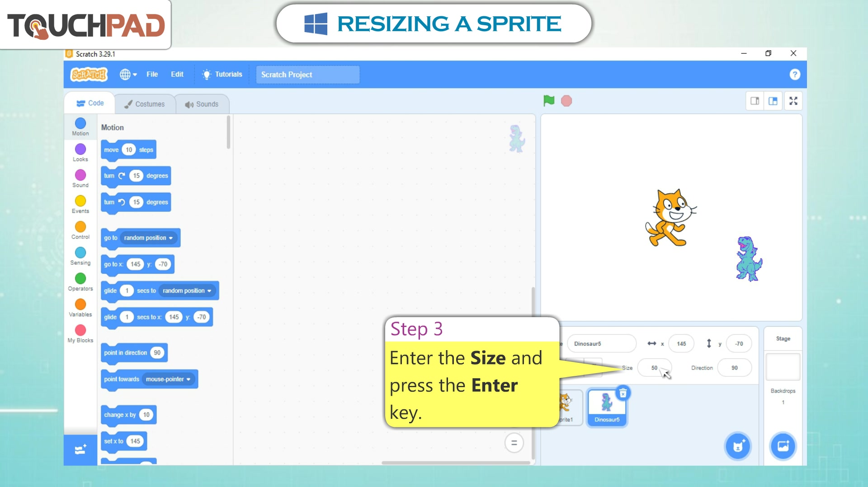Image resolution: width=868 pixels, height=487 pixels.
Task: Select the Operators block category
Action: click(x=80, y=282)
